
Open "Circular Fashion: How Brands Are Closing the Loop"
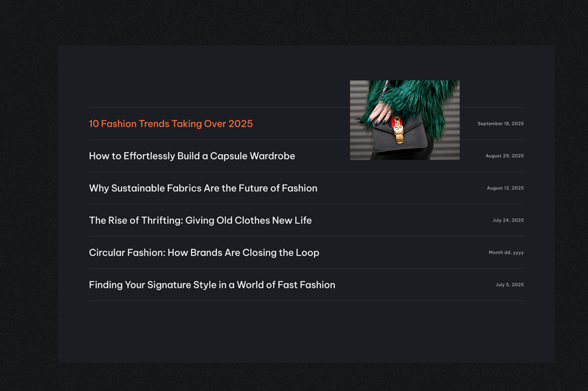pos(204,252)
